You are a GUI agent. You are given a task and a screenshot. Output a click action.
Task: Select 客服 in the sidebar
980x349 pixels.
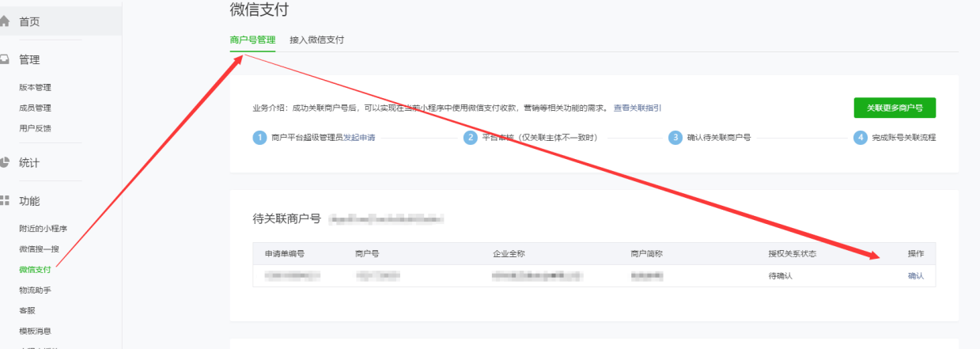click(x=27, y=310)
